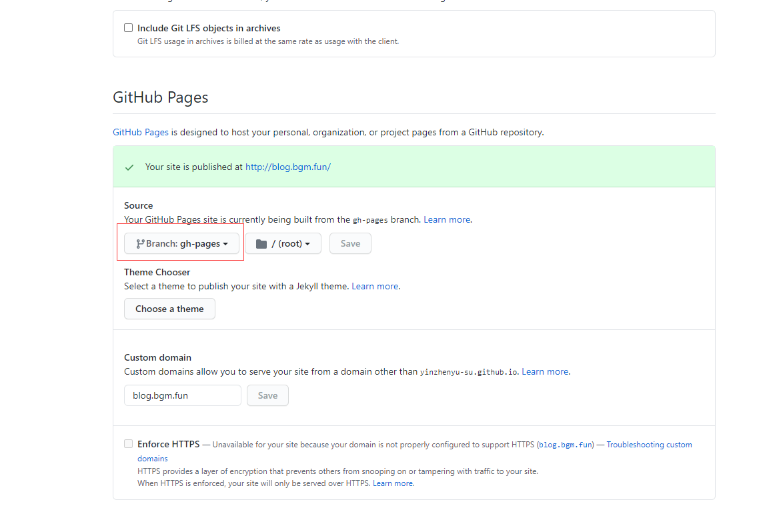This screenshot has height=532, width=775.
Task: Click Learn more under Theme Chooser
Action: point(375,286)
